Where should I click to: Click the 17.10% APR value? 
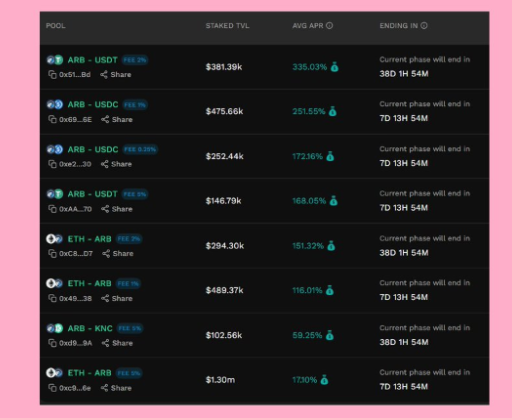point(305,380)
